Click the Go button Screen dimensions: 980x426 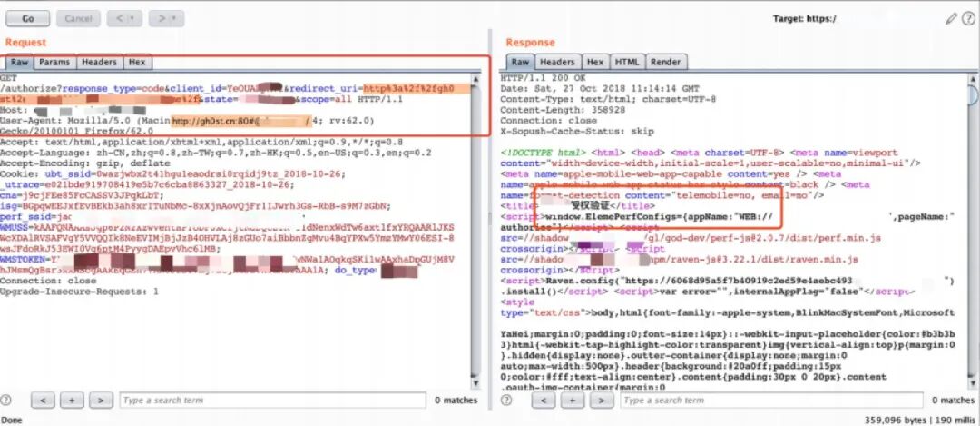[x=28, y=19]
